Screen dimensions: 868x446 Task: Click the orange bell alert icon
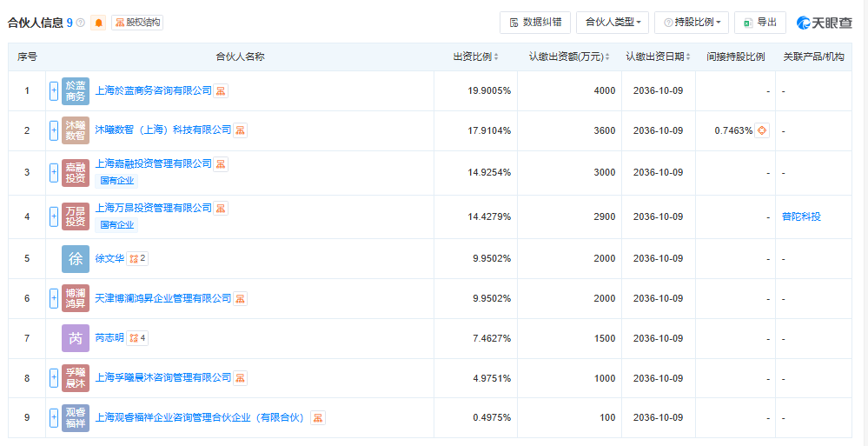click(98, 23)
